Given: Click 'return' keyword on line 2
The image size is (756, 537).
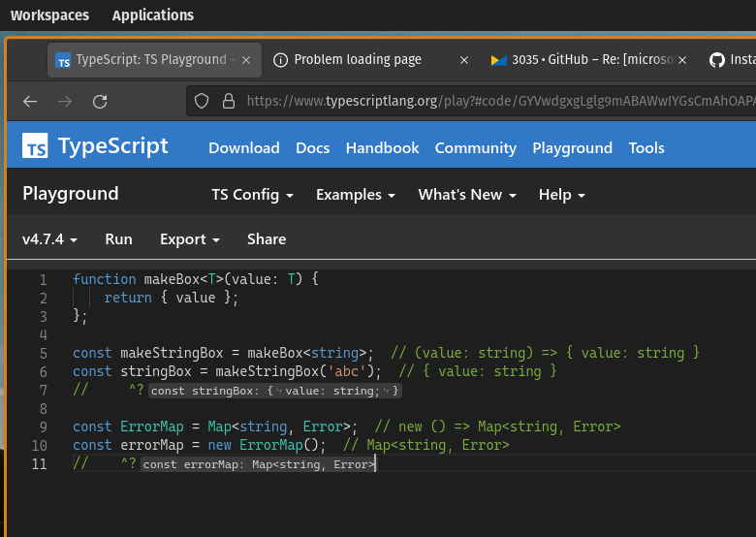Looking at the screenshot, I should [x=128, y=298].
